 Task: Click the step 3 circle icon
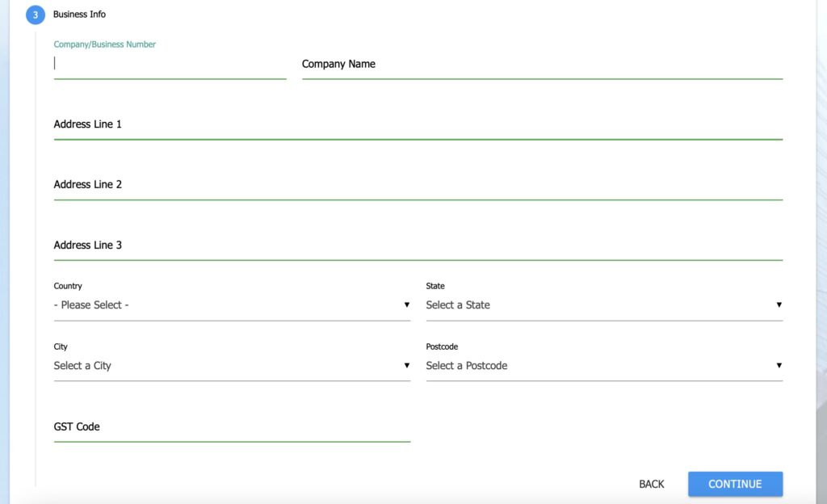pos(35,15)
